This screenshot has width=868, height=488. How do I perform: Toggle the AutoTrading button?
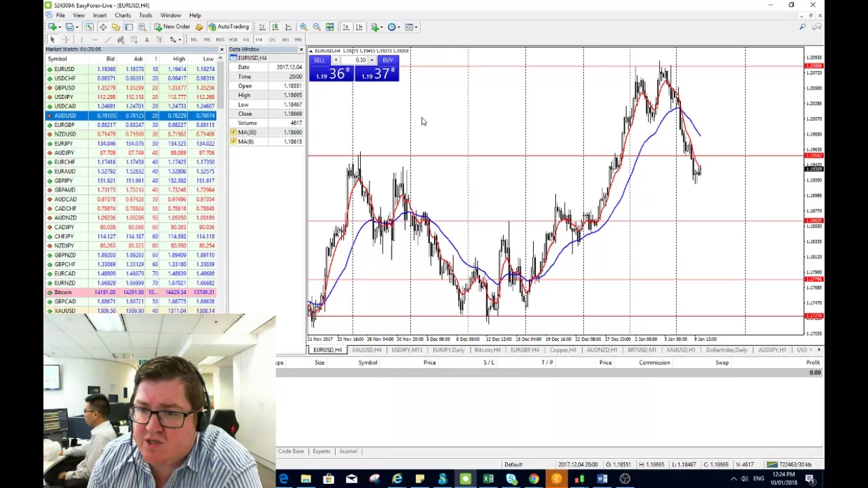coord(229,27)
